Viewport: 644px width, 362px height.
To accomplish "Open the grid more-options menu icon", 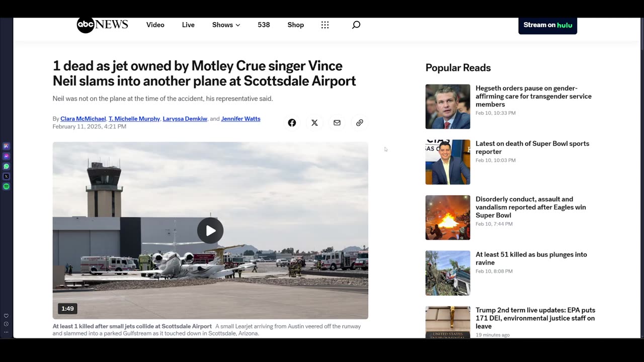I will coord(325,25).
